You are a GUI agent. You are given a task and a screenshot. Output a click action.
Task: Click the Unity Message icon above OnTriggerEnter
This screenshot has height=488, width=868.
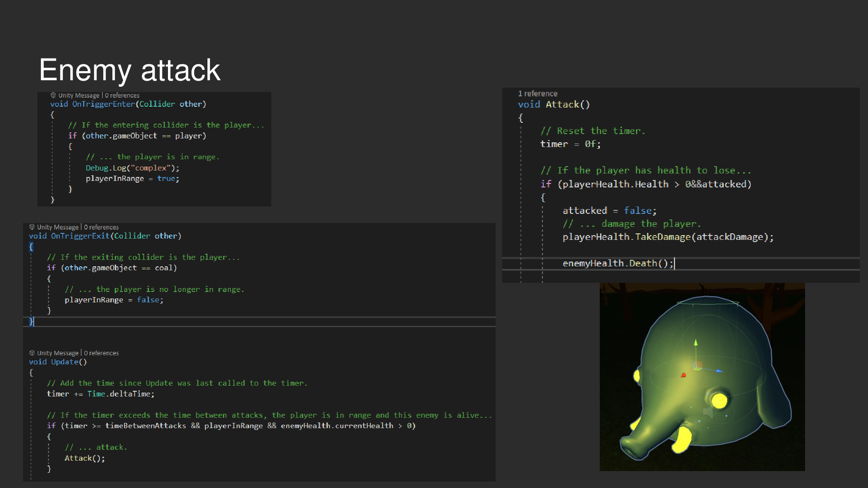54,95
